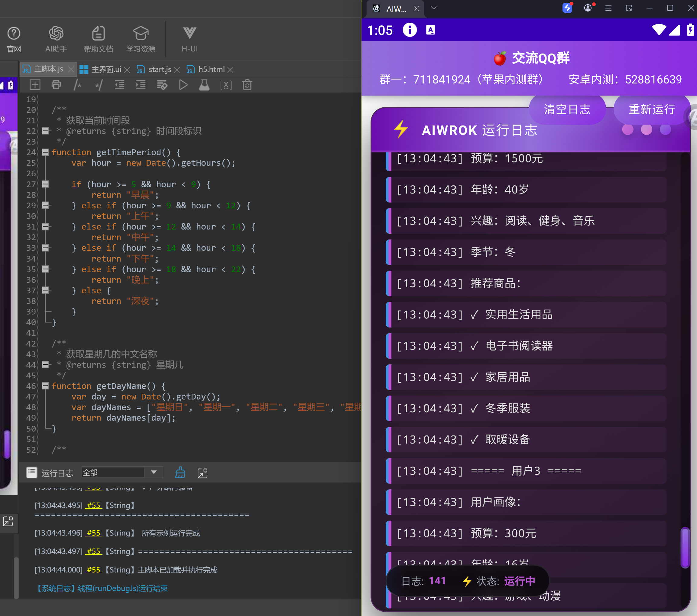Viewport: 697px width, 616px height.
Task: Tap the 清空日志 button
Action: [567, 109]
